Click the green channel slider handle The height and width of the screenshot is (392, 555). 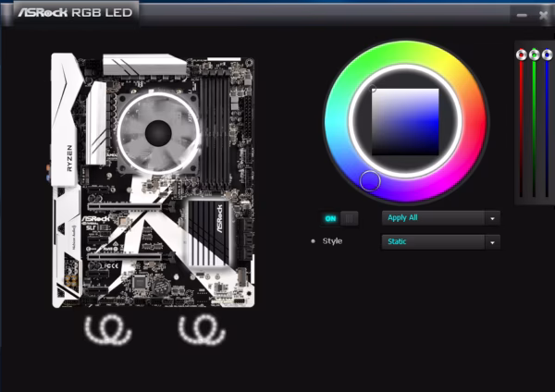[534, 55]
